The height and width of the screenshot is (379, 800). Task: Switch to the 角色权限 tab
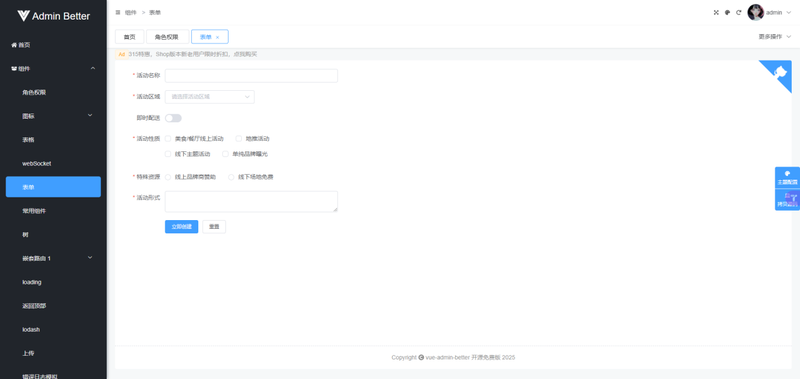point(167,37)
